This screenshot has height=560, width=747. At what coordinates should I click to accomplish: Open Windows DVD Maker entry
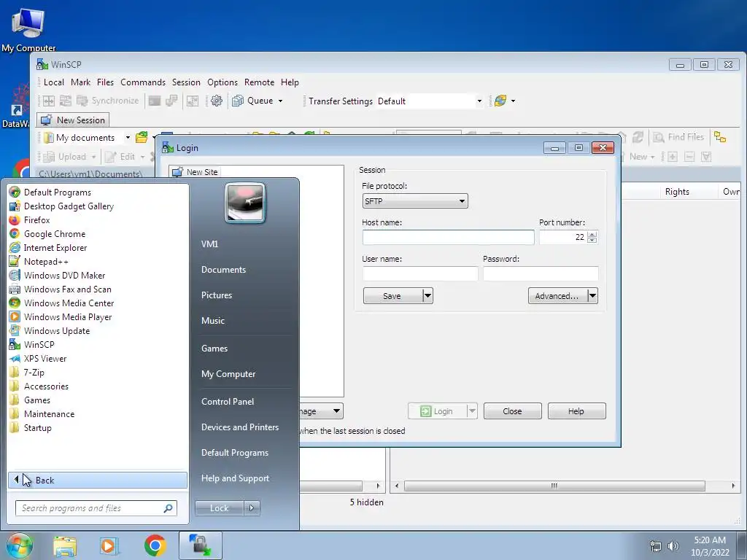tap(64, 275)
